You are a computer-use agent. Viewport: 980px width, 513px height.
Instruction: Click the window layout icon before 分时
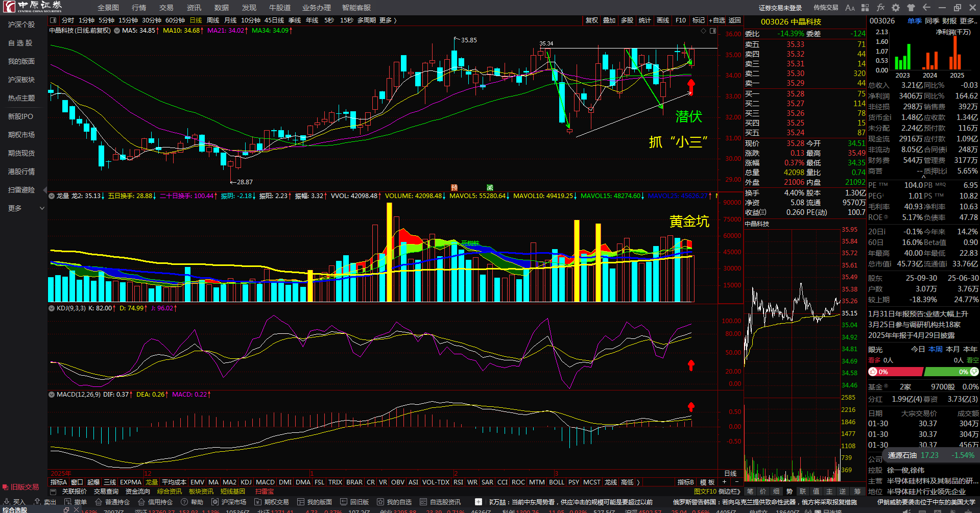pyautogui.click(x=53, y=20)
